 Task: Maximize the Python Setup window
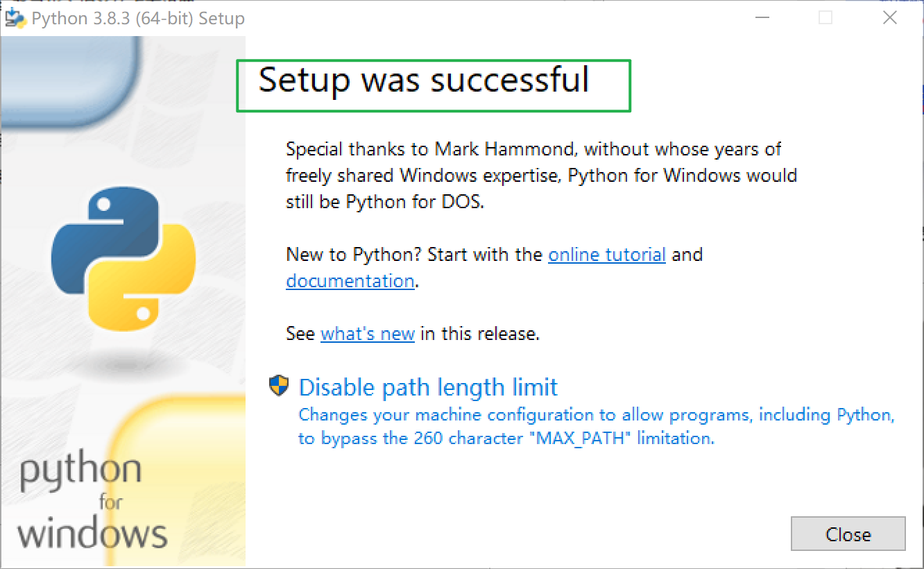coord(825,17)
